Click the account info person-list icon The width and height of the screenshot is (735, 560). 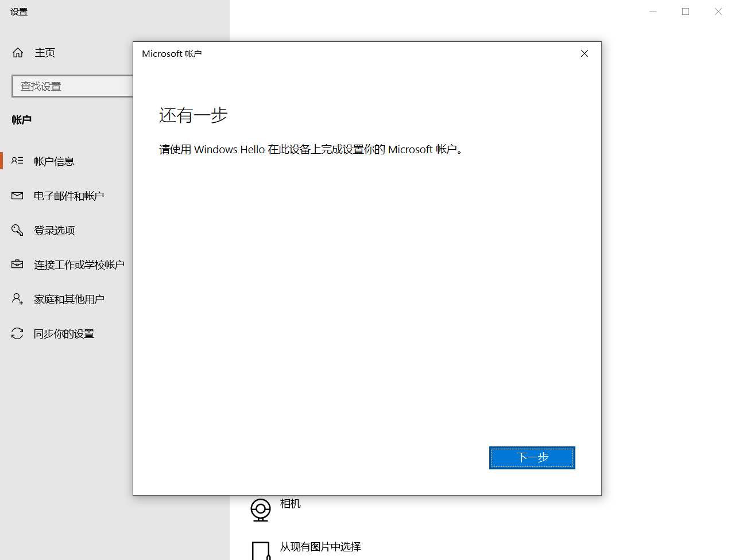tap(17, 161)
